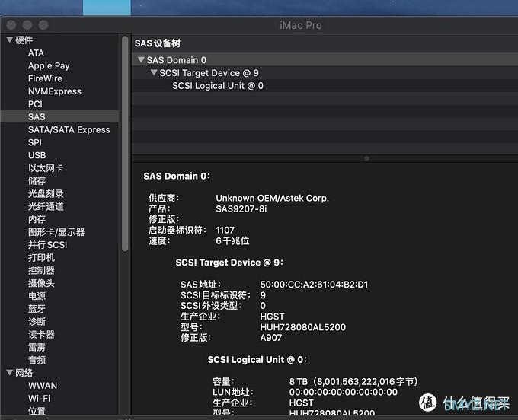
Task: Open 摄像头 camera entry
Action: tap(41, 283)
